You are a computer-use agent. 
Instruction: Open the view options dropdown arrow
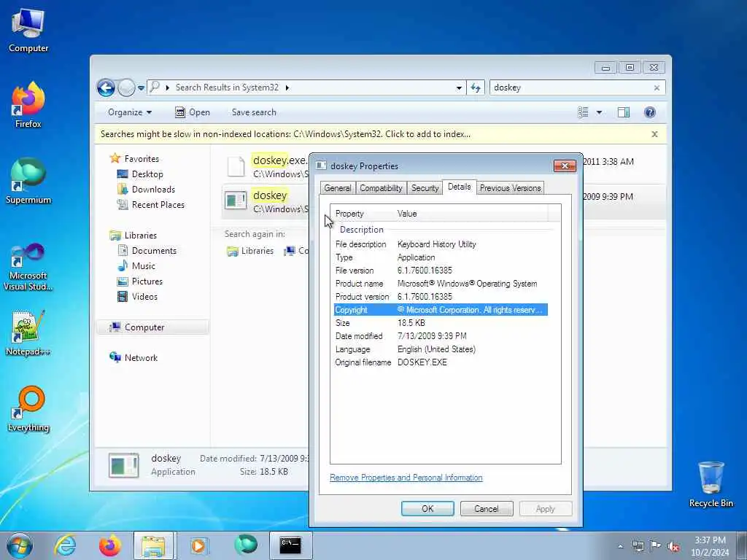click(599, 112)
